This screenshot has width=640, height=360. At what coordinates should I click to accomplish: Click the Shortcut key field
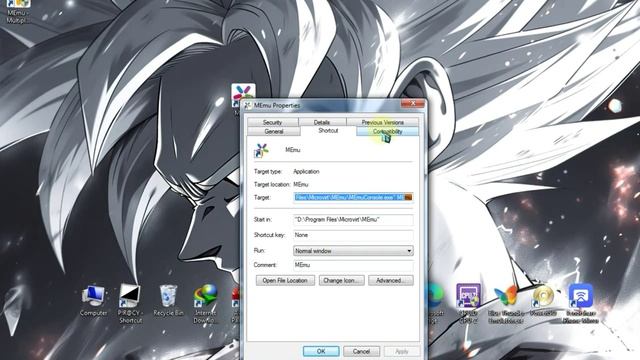click(x=353, y=235)
